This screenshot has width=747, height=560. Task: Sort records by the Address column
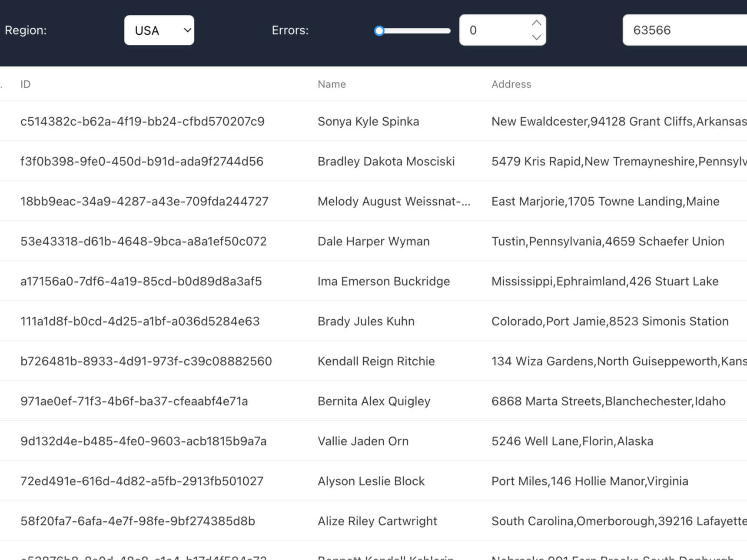[x=511, y=84]
